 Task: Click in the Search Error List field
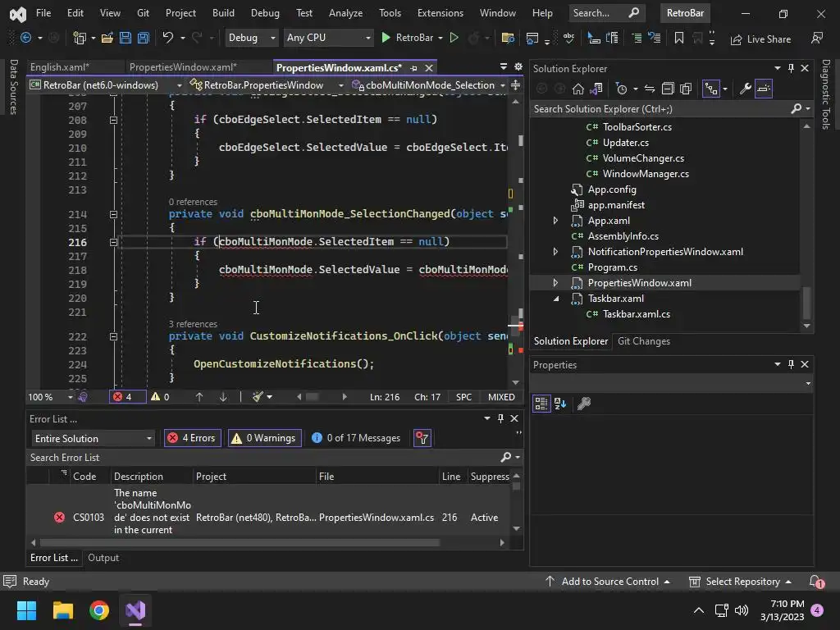(262, 458)
